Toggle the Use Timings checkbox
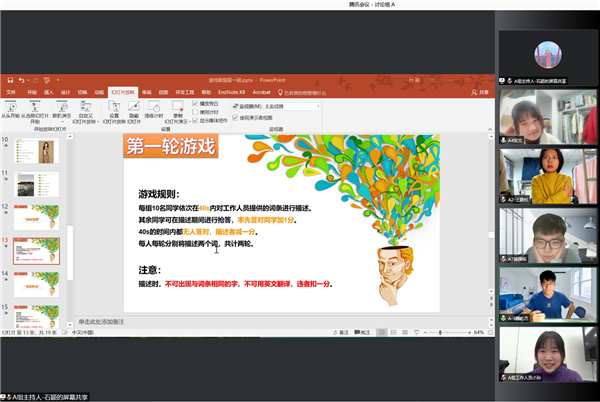Screen dimensions: 600x402 click(x=195, y=111)
